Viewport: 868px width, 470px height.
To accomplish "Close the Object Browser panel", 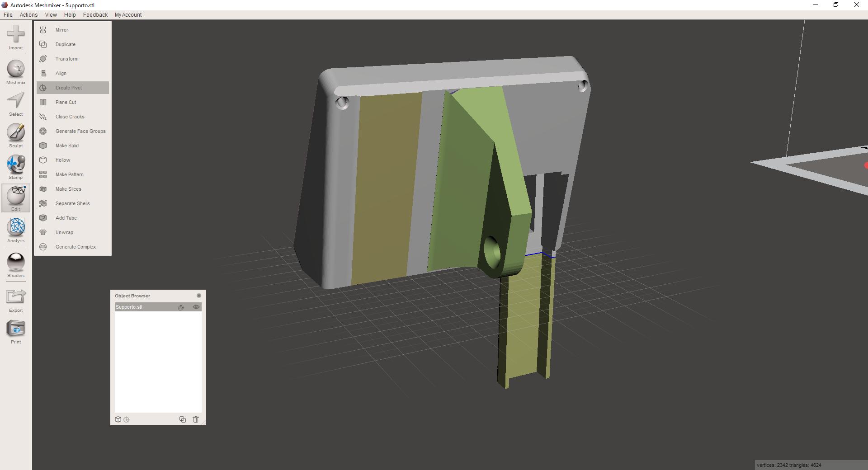I will point(199,296).
